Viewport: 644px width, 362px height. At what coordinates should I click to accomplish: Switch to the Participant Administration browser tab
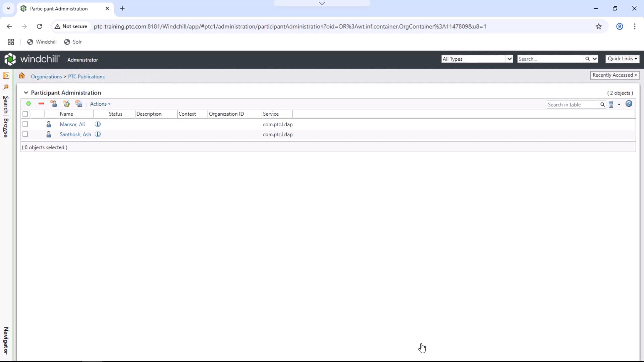65,9
